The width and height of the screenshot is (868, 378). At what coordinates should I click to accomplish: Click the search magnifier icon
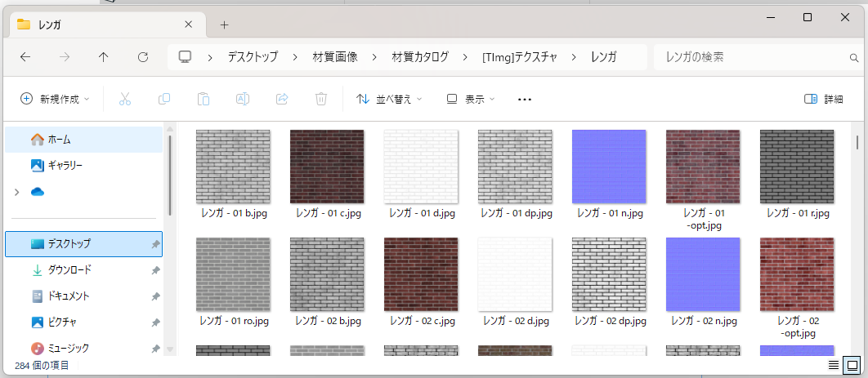tap(853, 57)
